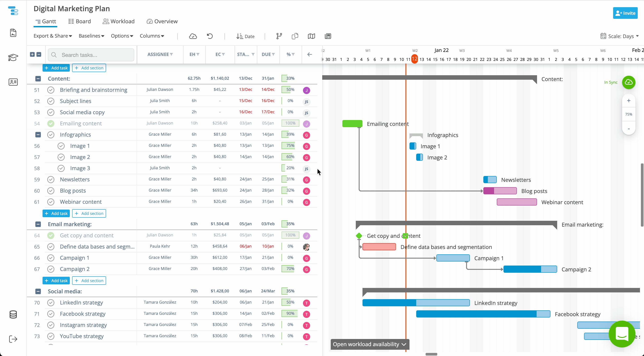Image resolution: width=644 pixels, height=356 pixels.
Task: Click the critical path branch icon
Action: [x=279, y=36]
